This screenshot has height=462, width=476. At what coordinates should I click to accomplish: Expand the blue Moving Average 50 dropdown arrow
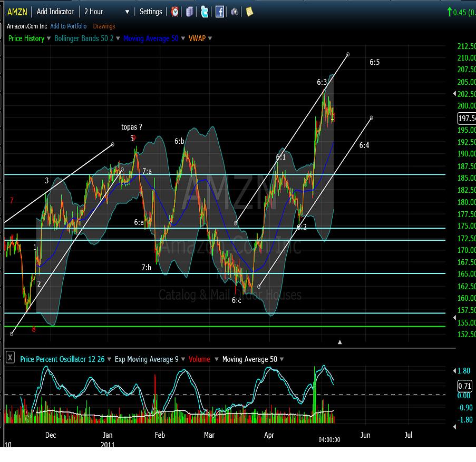(183, 38)
